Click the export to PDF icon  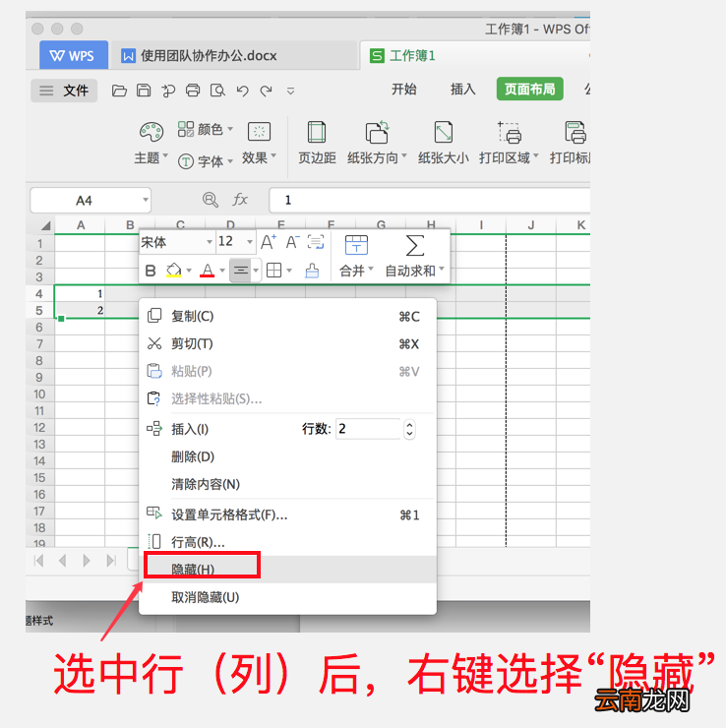168,91
